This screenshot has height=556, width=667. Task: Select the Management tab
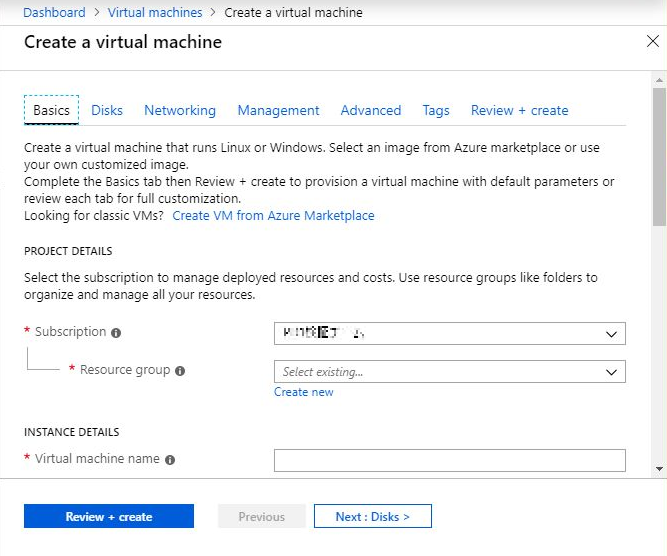coord(278,111)
